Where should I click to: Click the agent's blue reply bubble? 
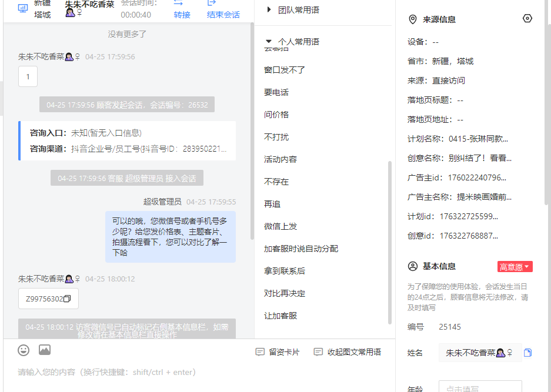pos(171,237)
